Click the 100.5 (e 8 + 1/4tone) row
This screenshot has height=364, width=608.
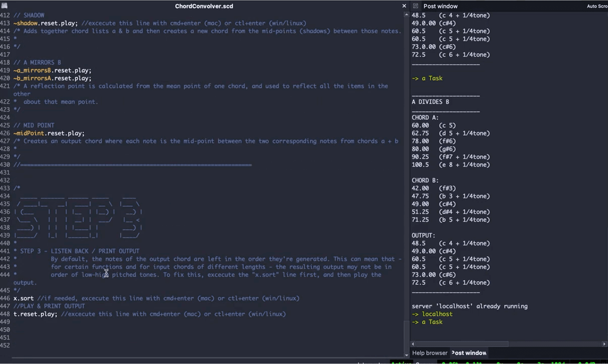click(x=451, y=165)
